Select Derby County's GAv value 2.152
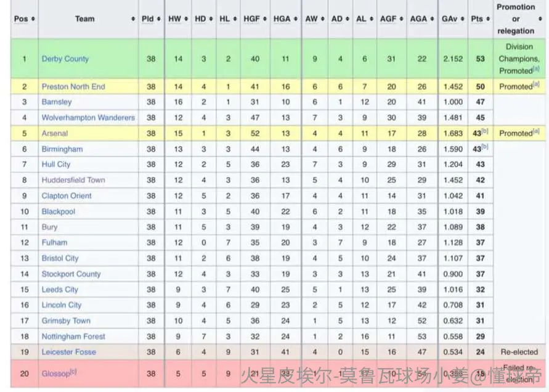 pos(453,59)
